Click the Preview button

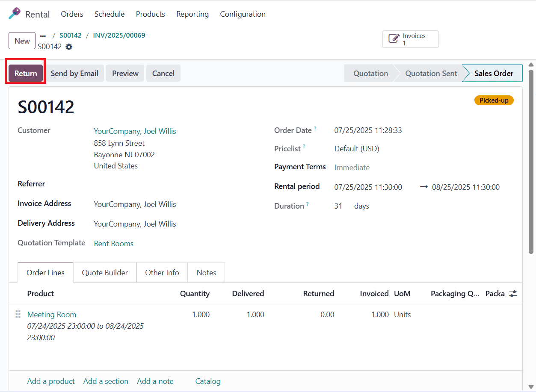pyautogui.click(x=125, y=73)
